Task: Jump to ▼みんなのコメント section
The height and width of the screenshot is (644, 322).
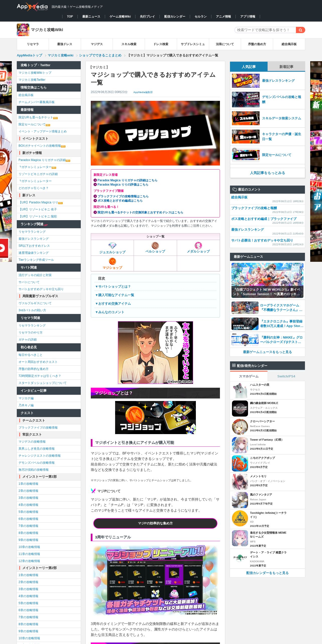Action: 110,312
